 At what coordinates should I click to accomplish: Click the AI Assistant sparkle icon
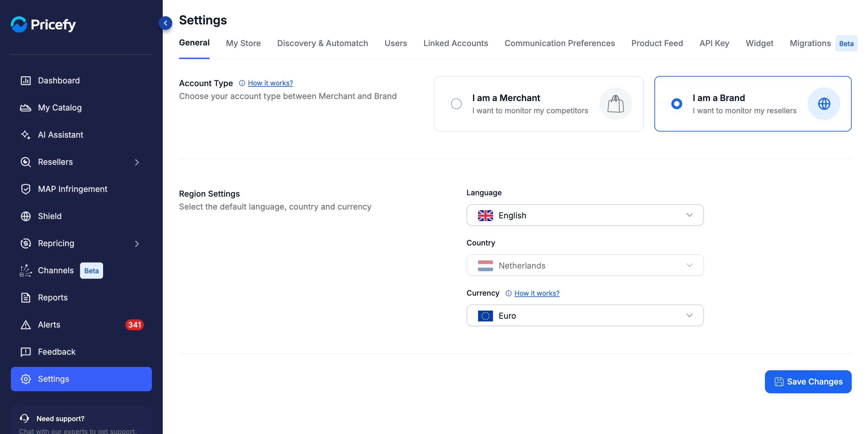pos(26,135)
